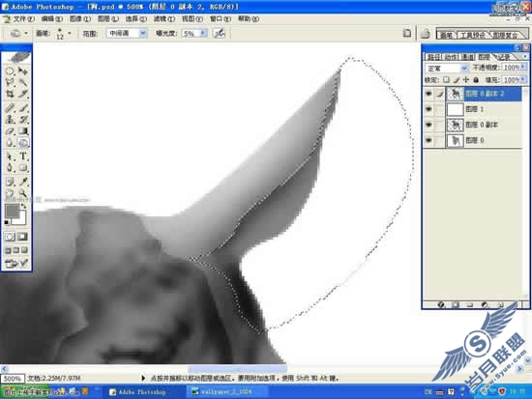
Task: Expand the 曝光度 exposure slider arrow
Action: pos(203,33)
